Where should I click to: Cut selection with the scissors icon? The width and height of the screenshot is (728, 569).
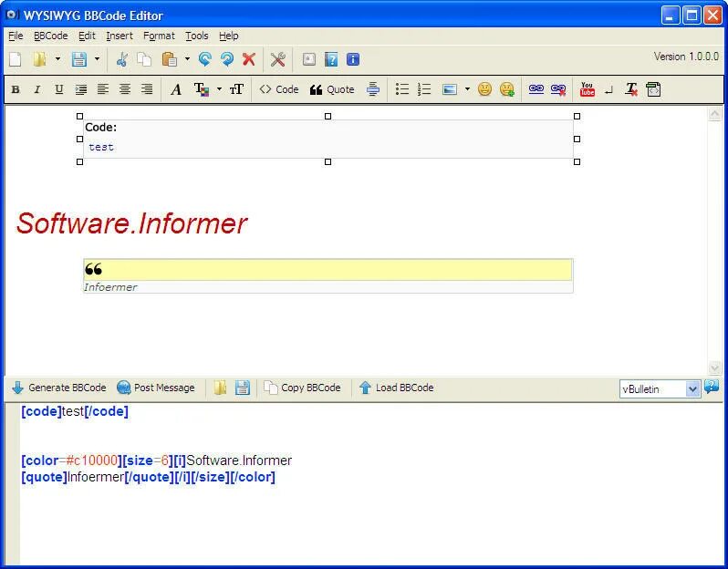coord(122,59)
